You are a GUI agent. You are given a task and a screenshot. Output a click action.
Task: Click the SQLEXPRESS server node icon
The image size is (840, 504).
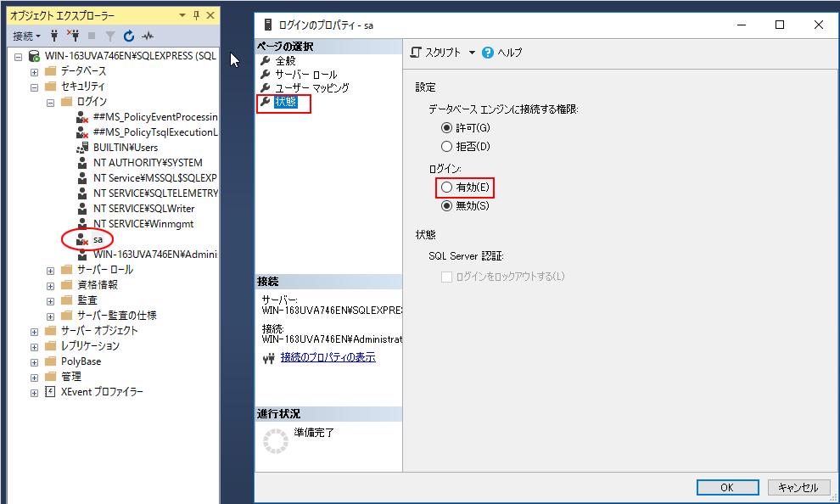coord(34,56)
